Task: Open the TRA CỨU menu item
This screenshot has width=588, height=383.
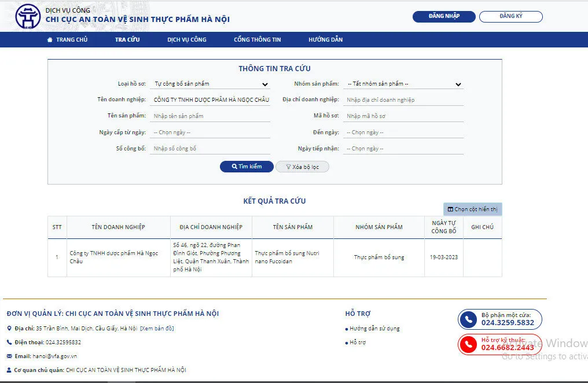Action: point(127,40)
